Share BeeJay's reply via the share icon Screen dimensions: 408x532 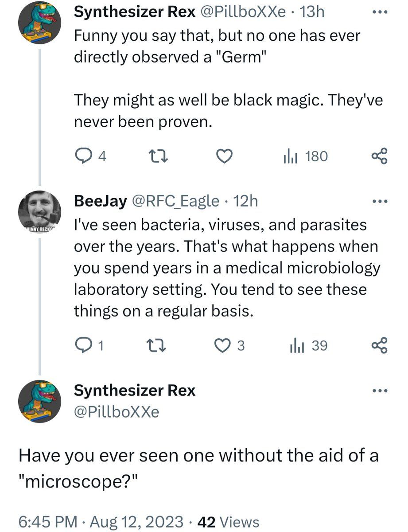click(x=379, y=346)
